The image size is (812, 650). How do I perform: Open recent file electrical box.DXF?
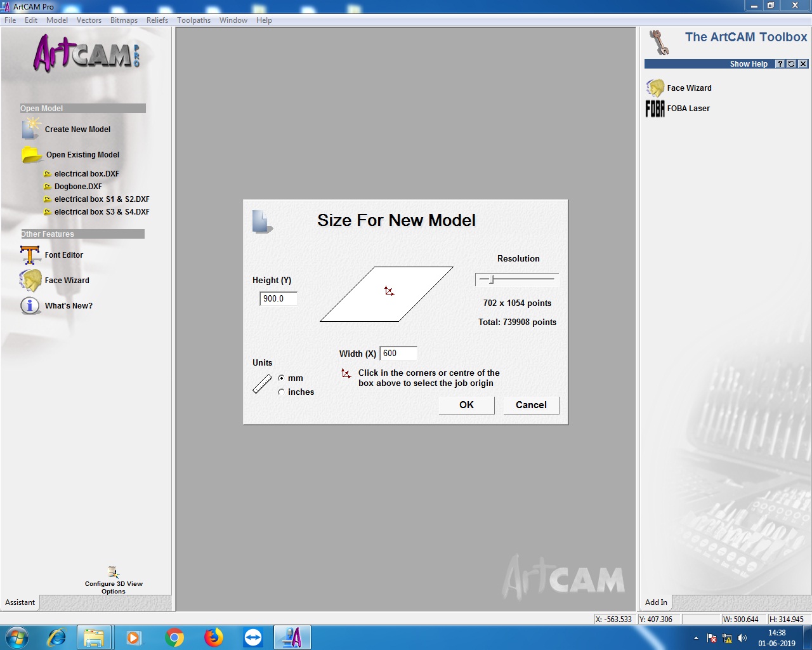point(86,173)
